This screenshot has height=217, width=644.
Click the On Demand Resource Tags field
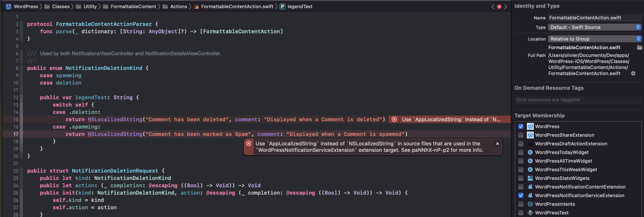578,100
